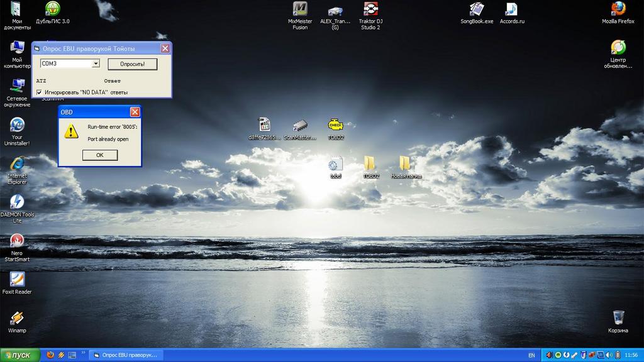Open the ScanMaster desktop shortcut
Image resolution: width=644 pixels, height=362 pixels.
pyautogui.click(x=300, y=125)
